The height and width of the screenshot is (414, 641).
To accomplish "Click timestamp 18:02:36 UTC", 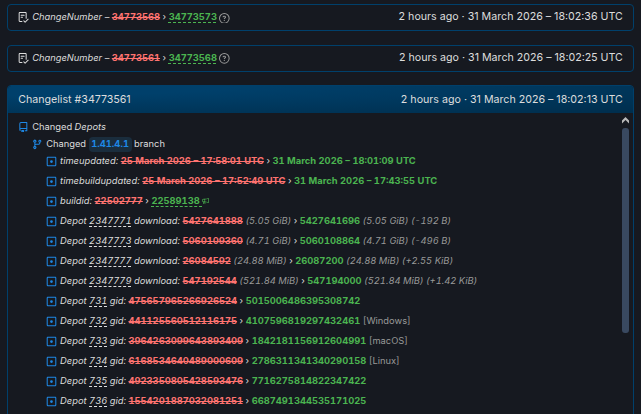I will tap(588, 16).
